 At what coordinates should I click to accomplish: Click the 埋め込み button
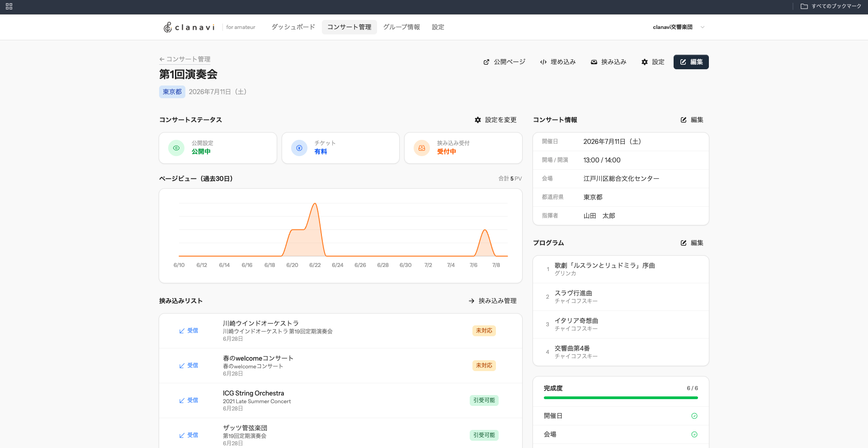coord(558,62)
